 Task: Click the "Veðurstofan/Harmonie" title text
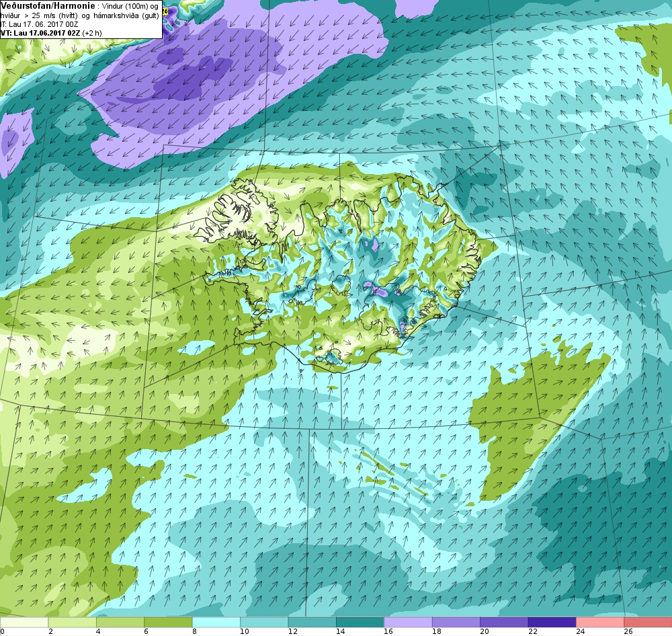[x=48, y=5]
